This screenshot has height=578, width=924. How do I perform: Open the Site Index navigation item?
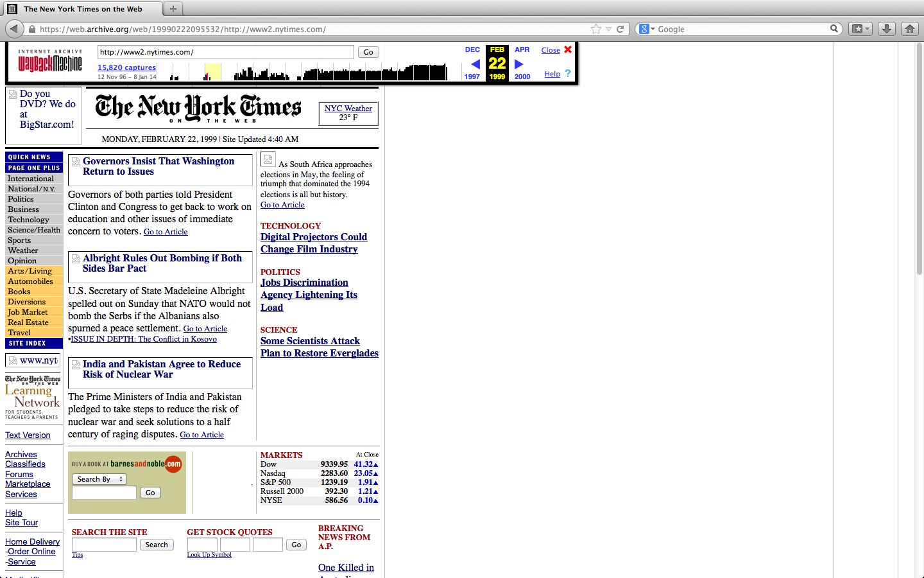(34, 343)
